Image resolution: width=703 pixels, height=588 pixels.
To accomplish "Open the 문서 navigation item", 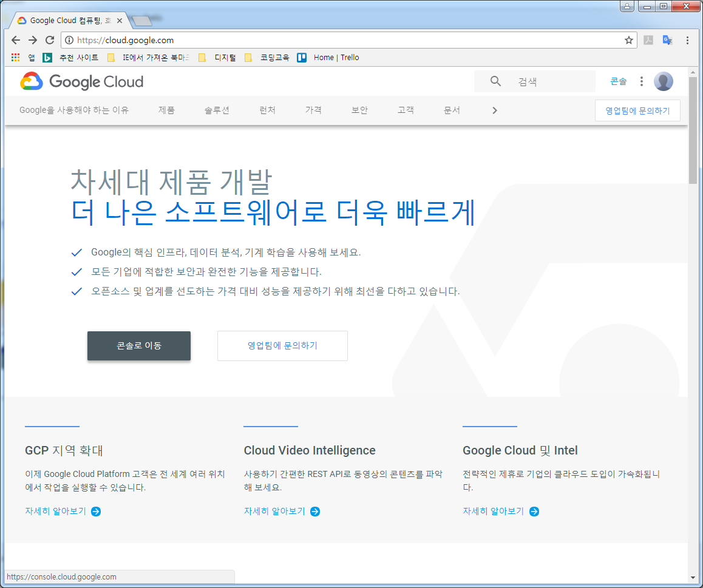I will pyautogui.click(x=452, y=110).
